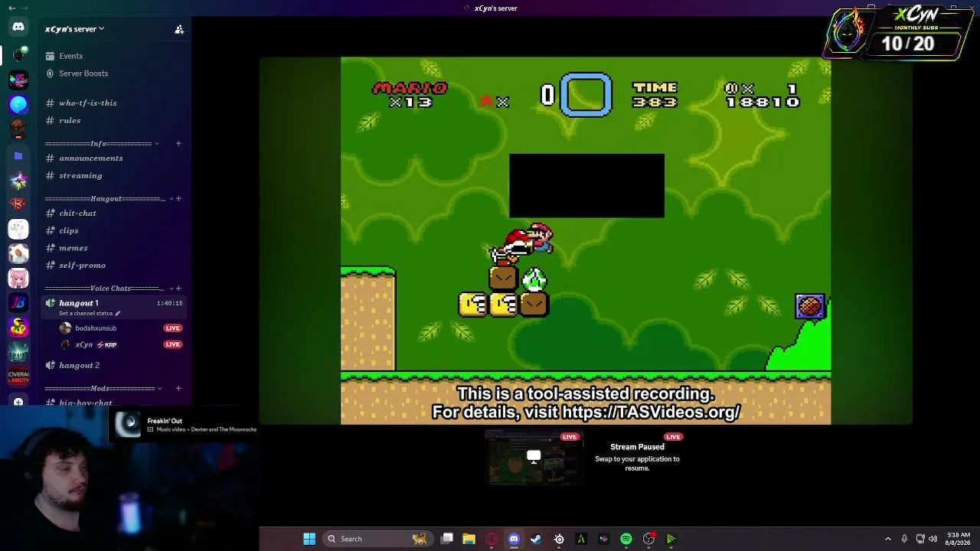Switch to Discord in the taskbar

(x=514, y=539)
